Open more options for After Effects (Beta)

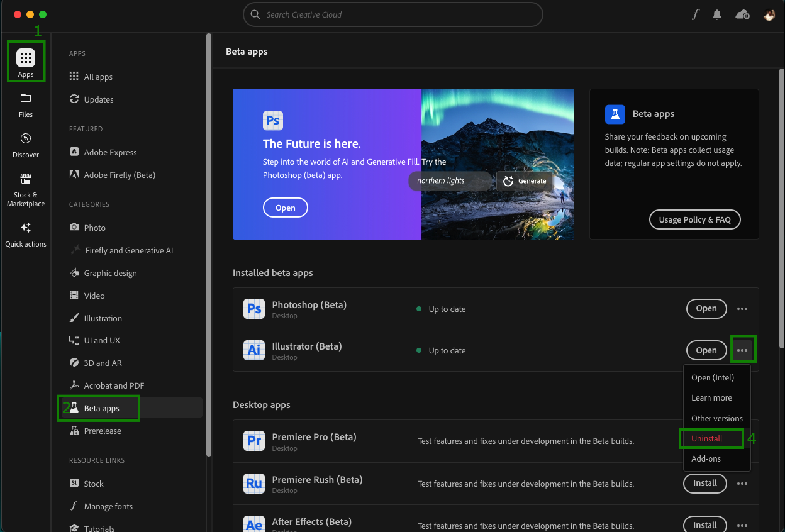pyautogui.click(x=742, y=525)
